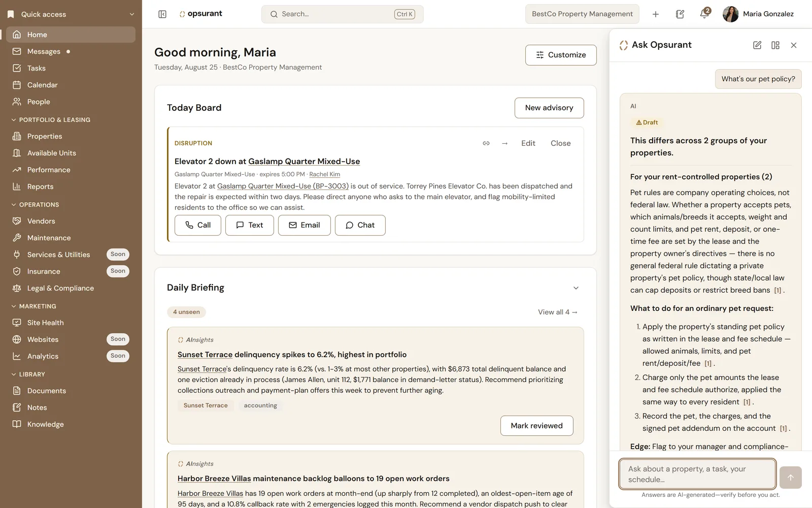Mark Sunset Terrace insight reviewed
Image resolution: width=812 pixels, height=508 pixels.
click(x=537, y=426)
